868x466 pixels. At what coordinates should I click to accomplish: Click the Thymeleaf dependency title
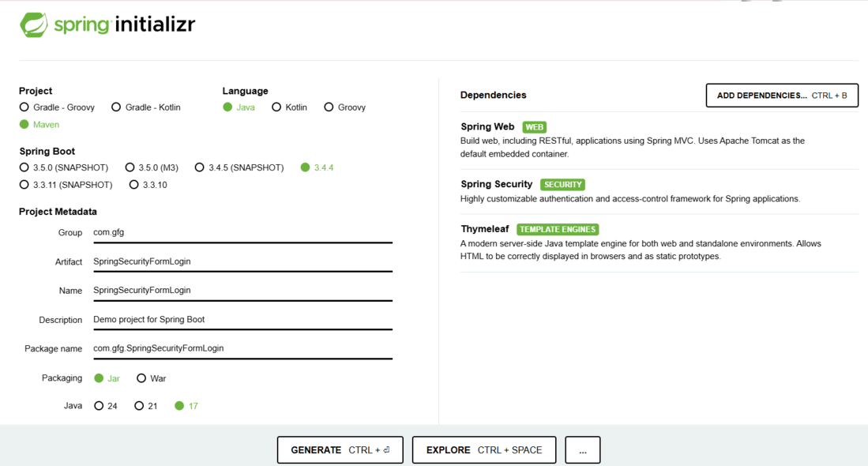484,229
